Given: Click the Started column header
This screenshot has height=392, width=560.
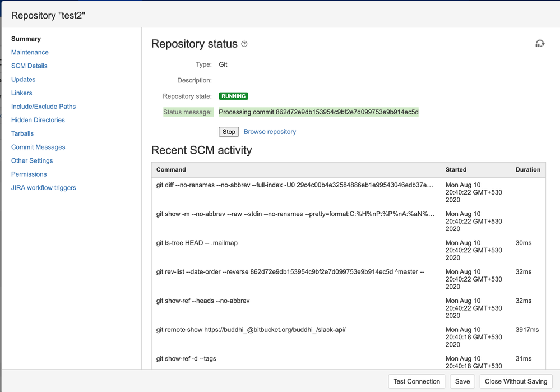Looking at the screenshot, I should pos(456,170).
